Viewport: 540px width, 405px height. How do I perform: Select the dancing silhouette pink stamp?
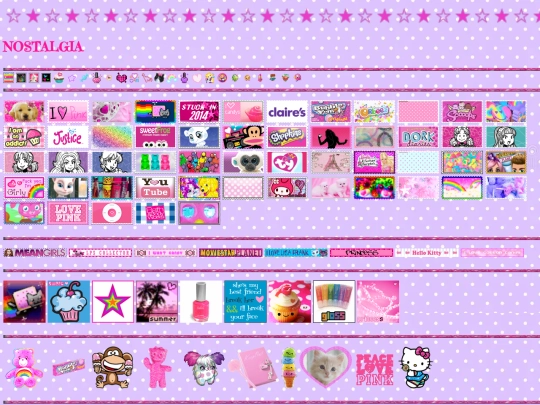pos(331,137)
